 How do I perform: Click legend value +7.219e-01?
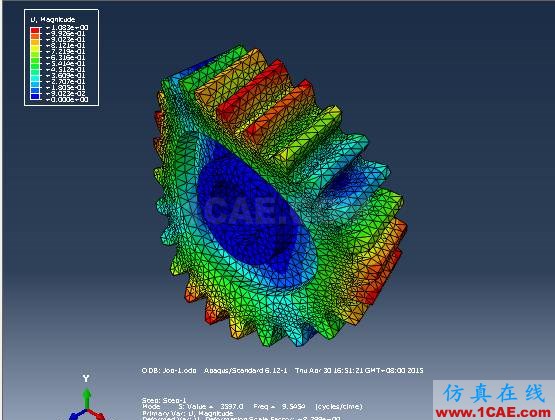point(65,52)
